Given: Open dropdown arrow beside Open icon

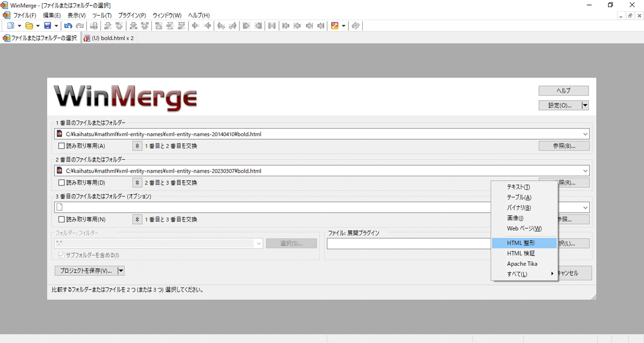Looking at the screenshot, I should (x=38, y=26).
